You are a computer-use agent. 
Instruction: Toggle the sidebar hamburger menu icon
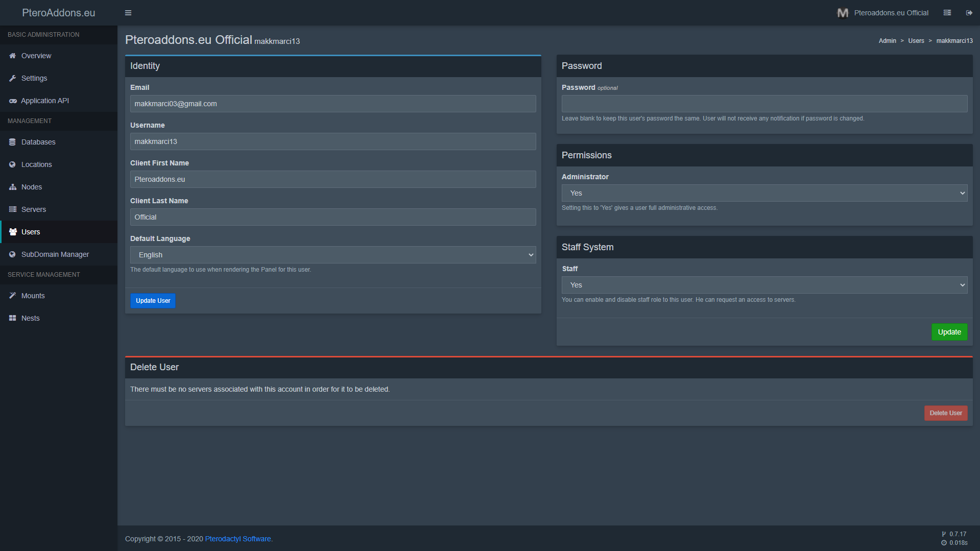[128, 13]
